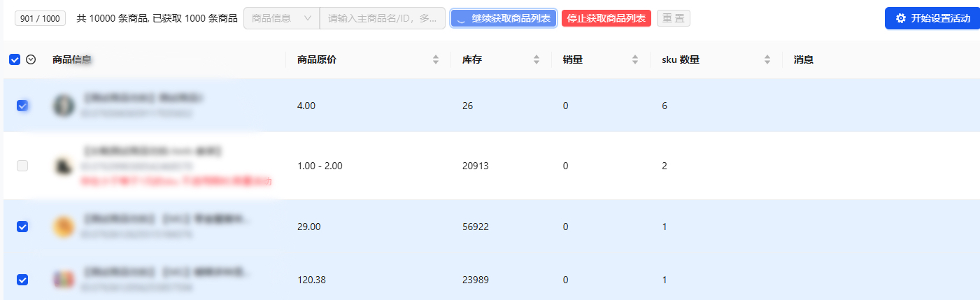The width and height of the screenshot is (980, 300).
Task: Click the 商品原价 header label
Action: click(317, 59)
